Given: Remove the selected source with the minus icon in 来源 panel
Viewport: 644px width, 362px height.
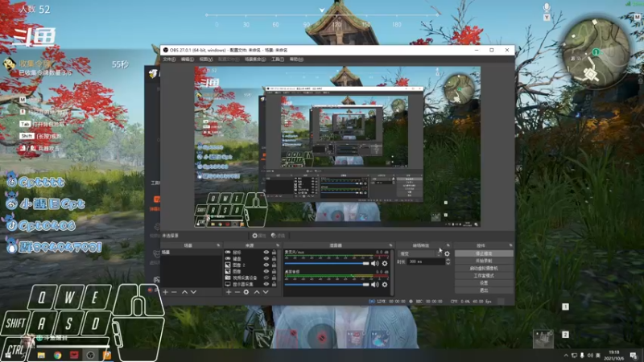Looking at the screenshot, I should [x=237, y=292].
